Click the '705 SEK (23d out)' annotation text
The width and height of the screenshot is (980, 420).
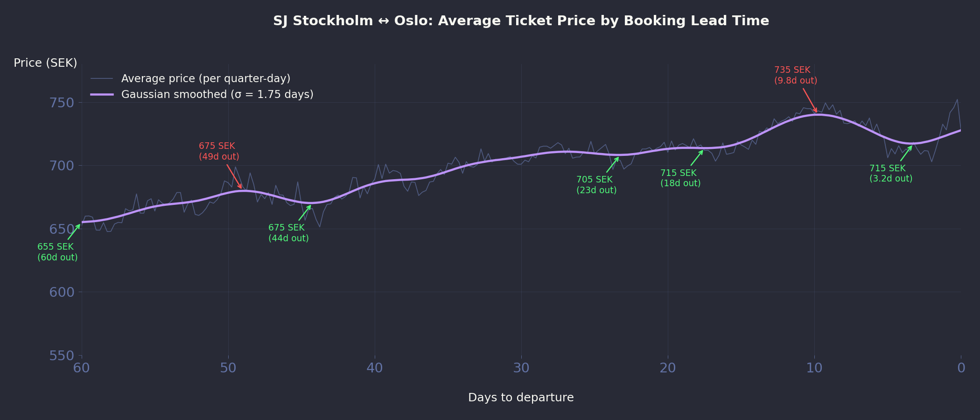click(596, 185)
